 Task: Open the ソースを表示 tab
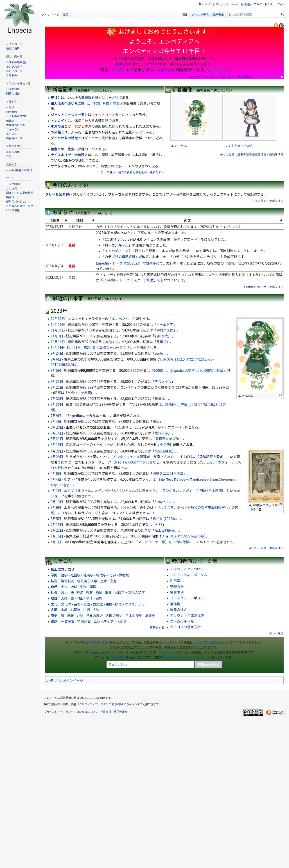click(200, 15)
